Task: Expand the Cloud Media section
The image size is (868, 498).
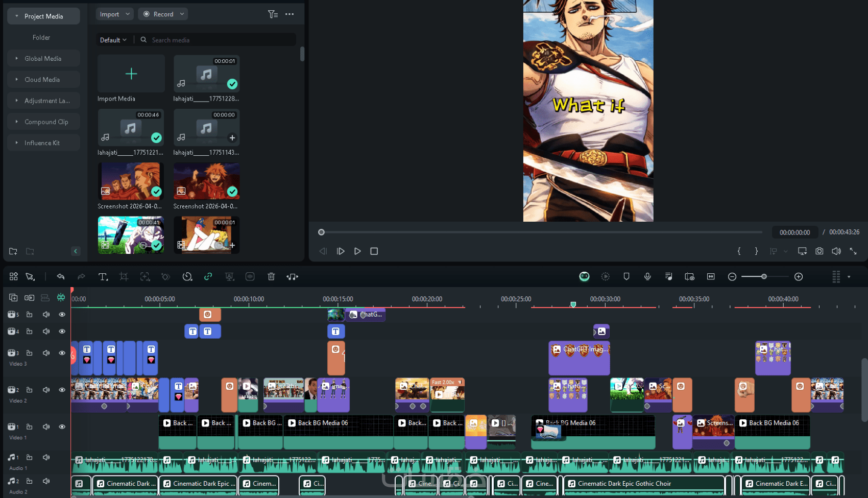Action: coord(17,80)
